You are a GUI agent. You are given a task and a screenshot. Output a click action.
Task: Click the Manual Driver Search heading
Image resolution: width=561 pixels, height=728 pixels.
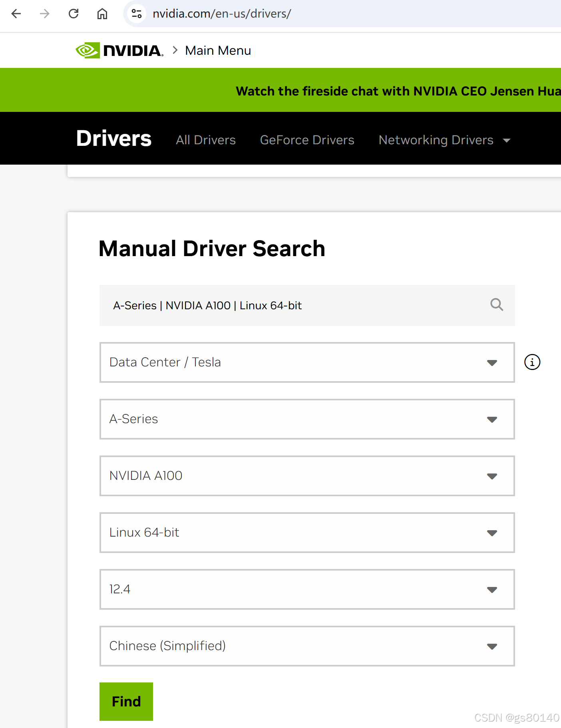coord(212,249)
